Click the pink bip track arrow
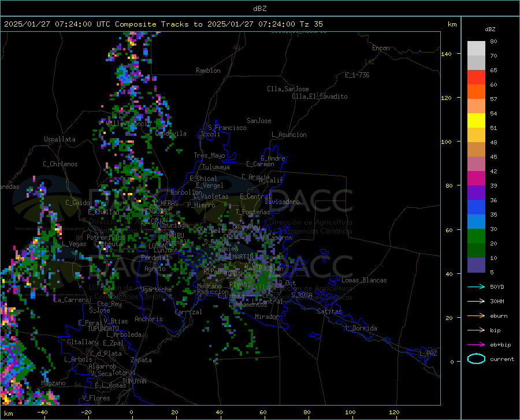Screen dimensions: 520x420 [476, 330]
